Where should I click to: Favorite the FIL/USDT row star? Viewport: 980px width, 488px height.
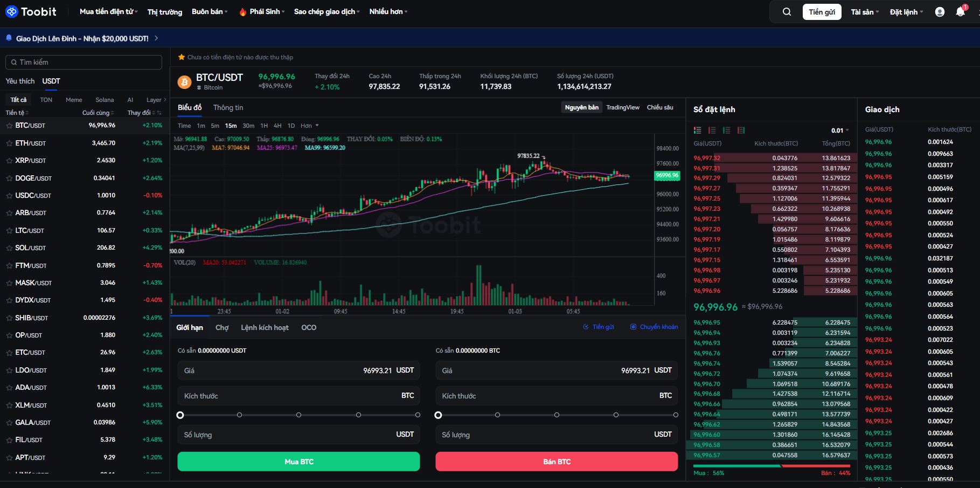[x=9, y=439]
